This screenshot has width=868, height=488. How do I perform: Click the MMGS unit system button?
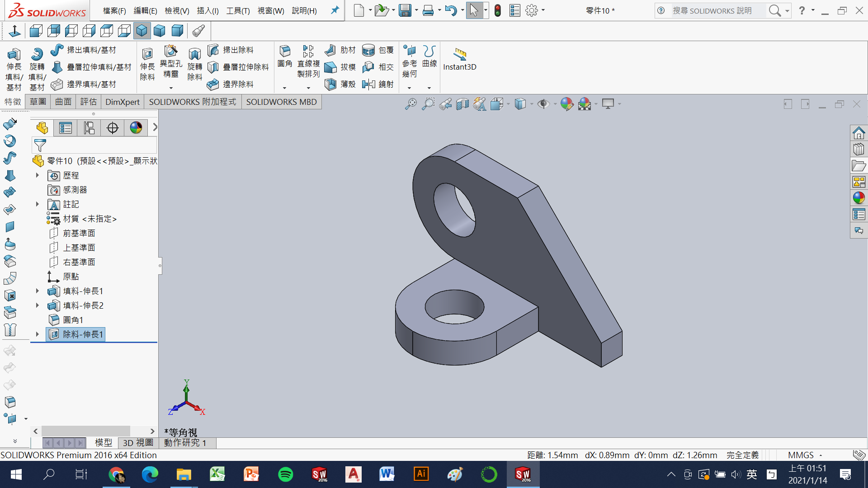pyautogui.click(x=801, y=455)
